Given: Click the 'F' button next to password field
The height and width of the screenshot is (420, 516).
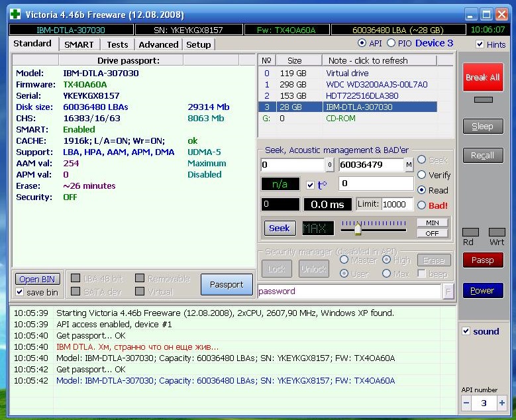Looking at the screenshot, I should [x=448, y=291].
